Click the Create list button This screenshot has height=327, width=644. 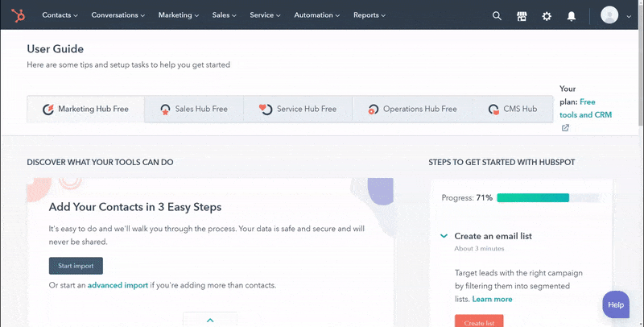pos(479,321)
